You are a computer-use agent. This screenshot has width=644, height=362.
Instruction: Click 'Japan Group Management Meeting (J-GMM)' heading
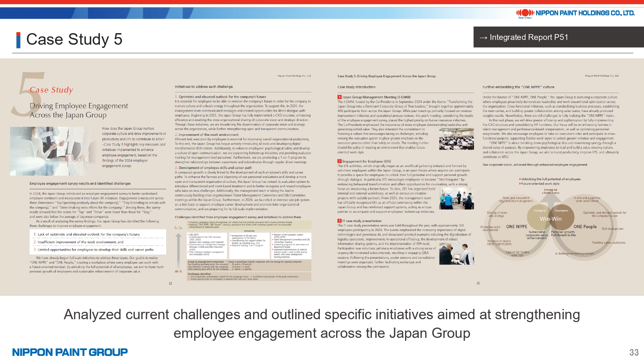click(x=376, y=97)
